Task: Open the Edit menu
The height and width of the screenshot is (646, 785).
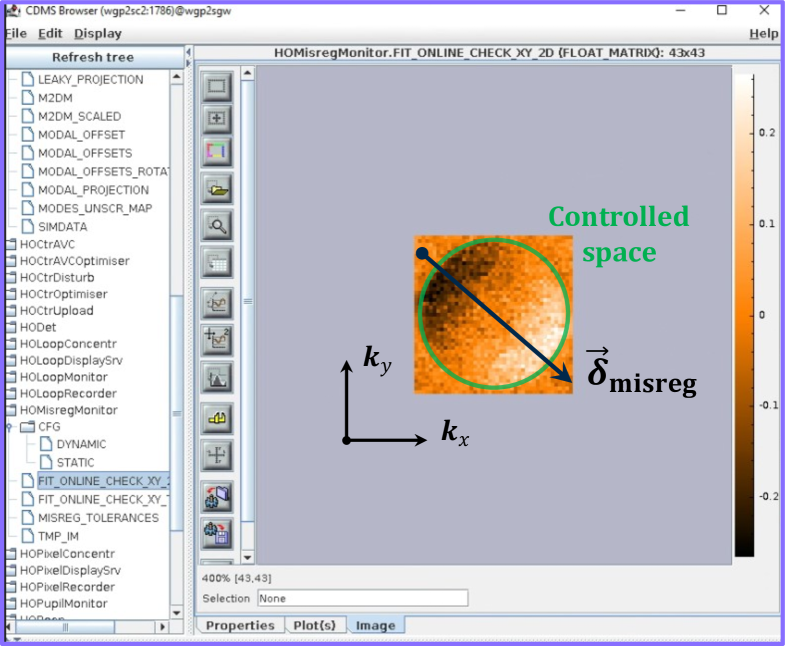Action: tap(50, 34)
